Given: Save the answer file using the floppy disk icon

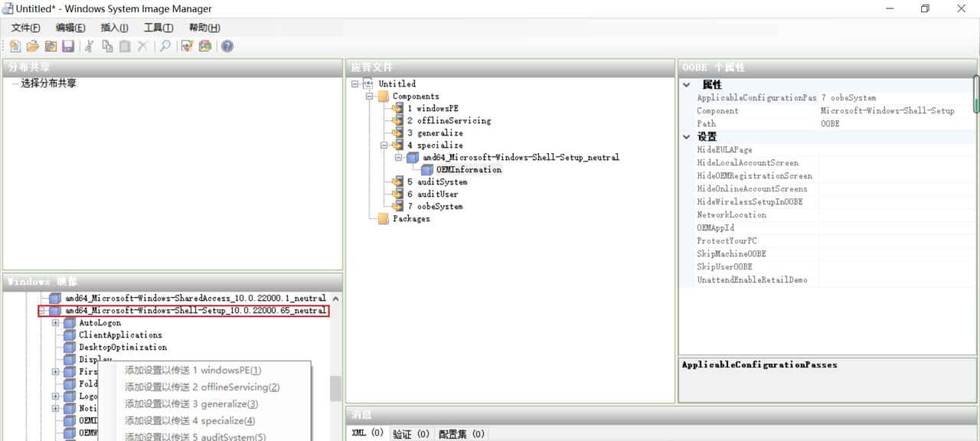Looking at the screenshot, I should tap(68, 47).
